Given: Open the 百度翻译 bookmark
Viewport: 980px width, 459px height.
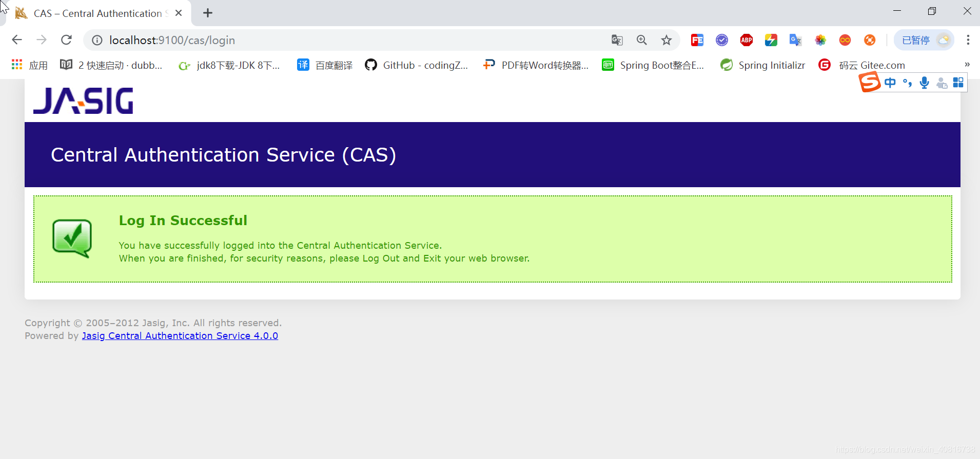Looking at the screenshot, I should pos(325,65).
